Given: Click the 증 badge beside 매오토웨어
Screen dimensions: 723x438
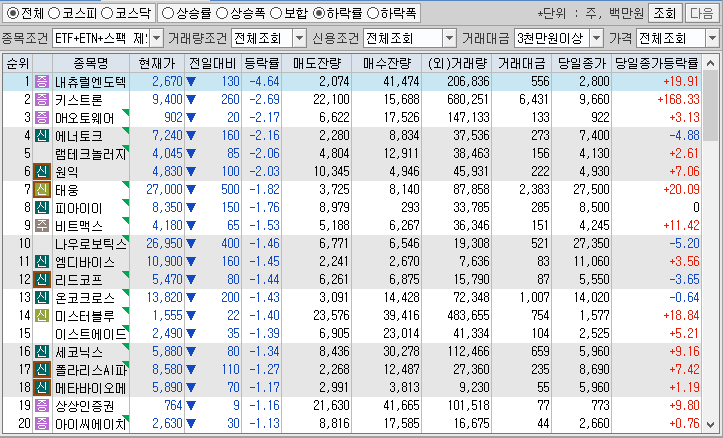Looking at the screenshot, I should click(42, 118).
